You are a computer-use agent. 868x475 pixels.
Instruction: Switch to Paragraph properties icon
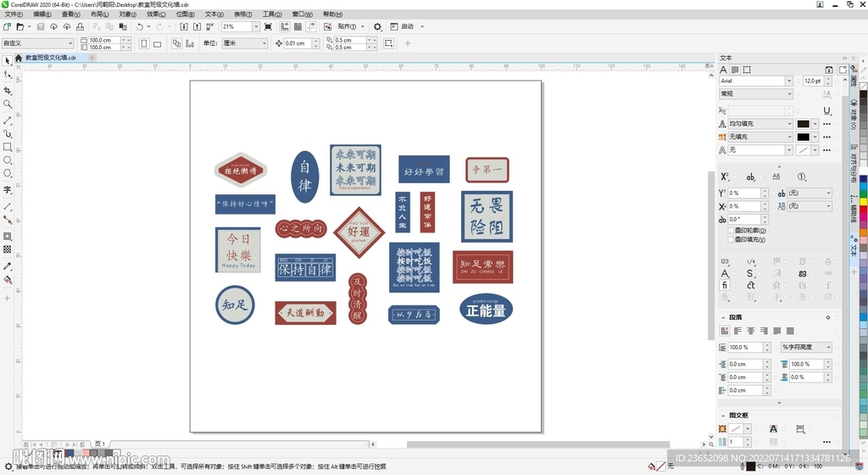pos(735,70)
